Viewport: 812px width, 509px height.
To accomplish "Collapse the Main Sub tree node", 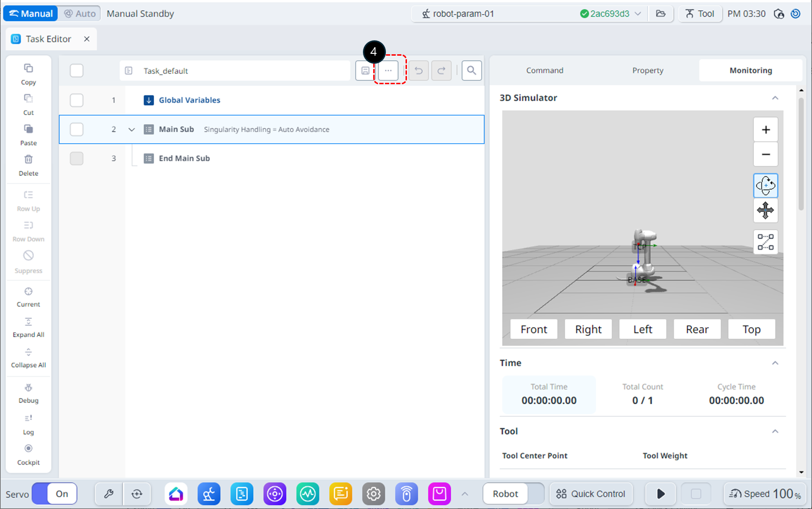I will (132, 130).
